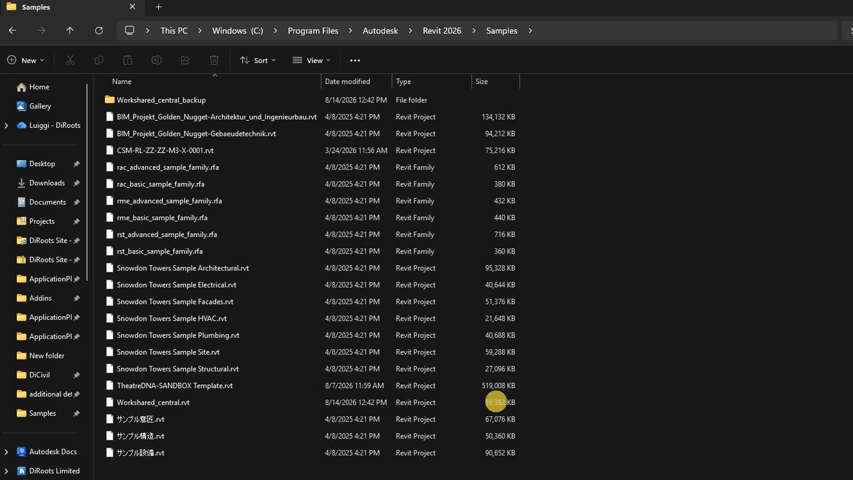853x480 pixels.
Task: Click the Cut scissors icon
Action: tap(70, 60)
